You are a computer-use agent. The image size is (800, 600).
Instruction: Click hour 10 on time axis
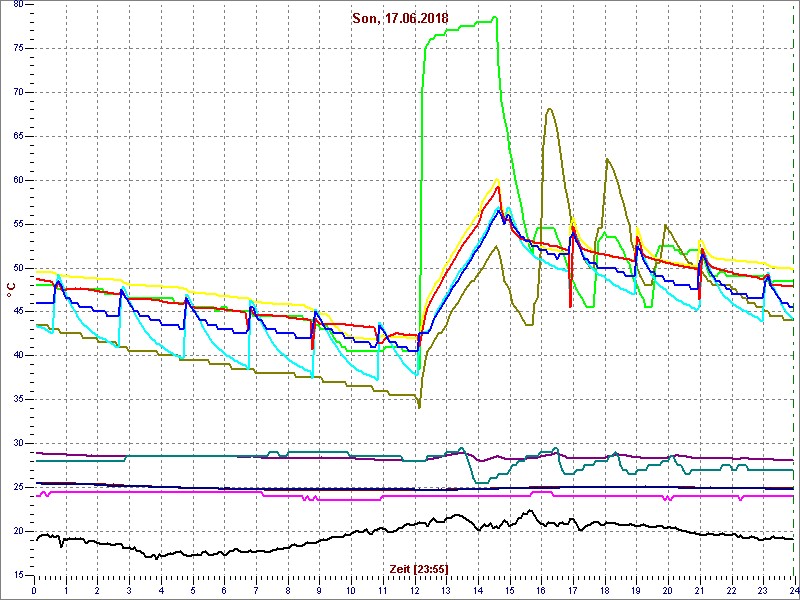point(351,590)
